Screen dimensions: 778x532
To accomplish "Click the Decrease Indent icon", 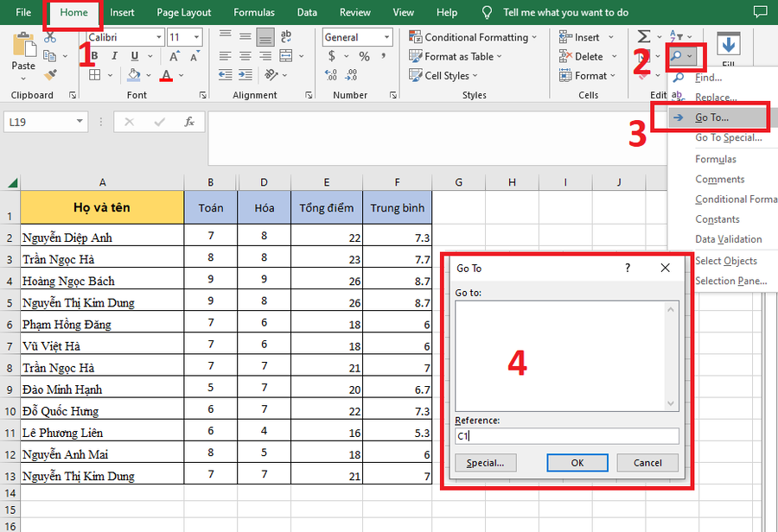I will click(226, 75).
